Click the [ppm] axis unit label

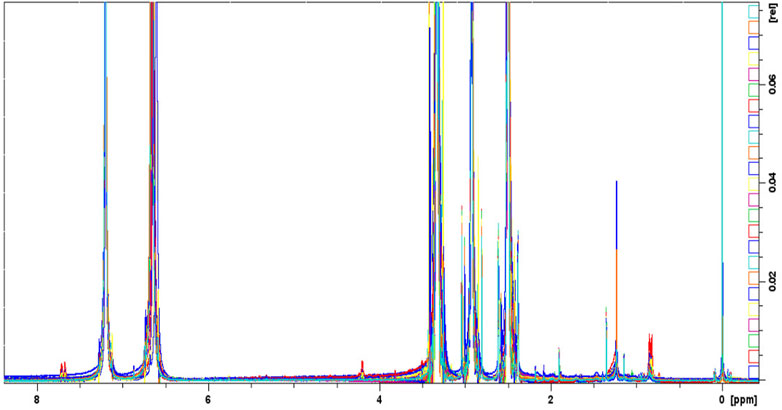[x=744, y=400]
